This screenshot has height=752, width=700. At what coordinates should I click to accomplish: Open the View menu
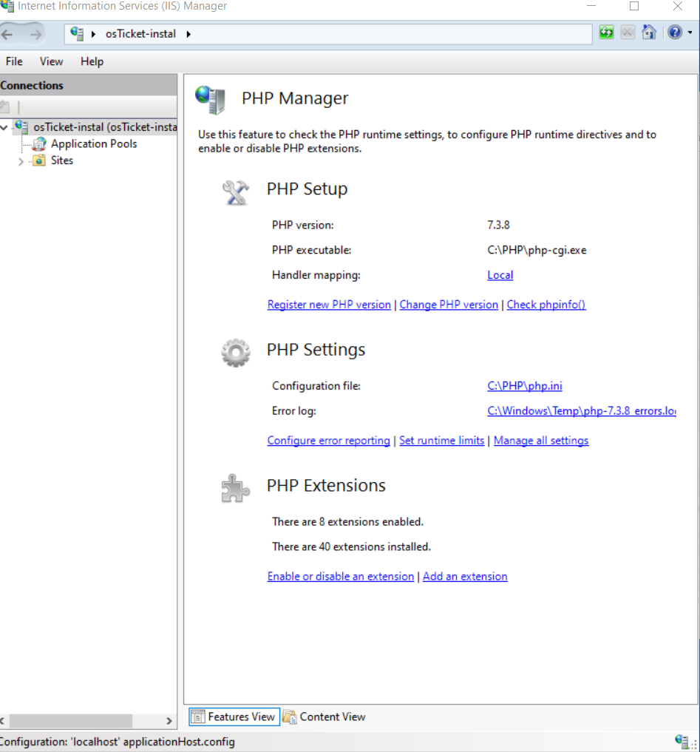[51, 61]
